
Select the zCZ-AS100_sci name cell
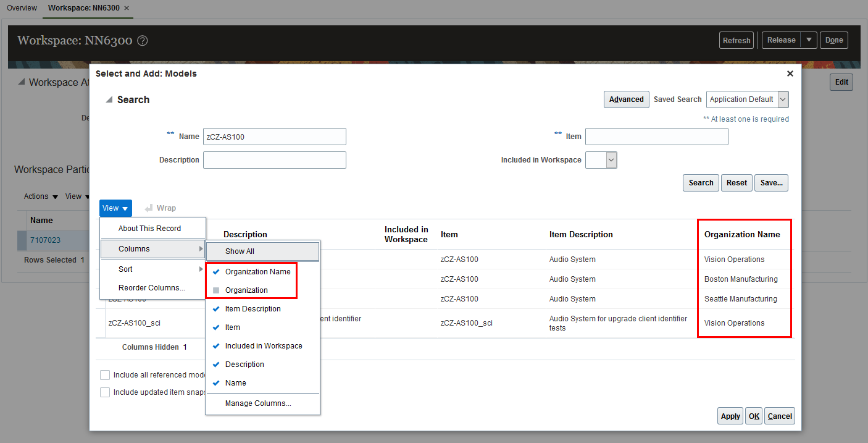click(x=135, y=323)
